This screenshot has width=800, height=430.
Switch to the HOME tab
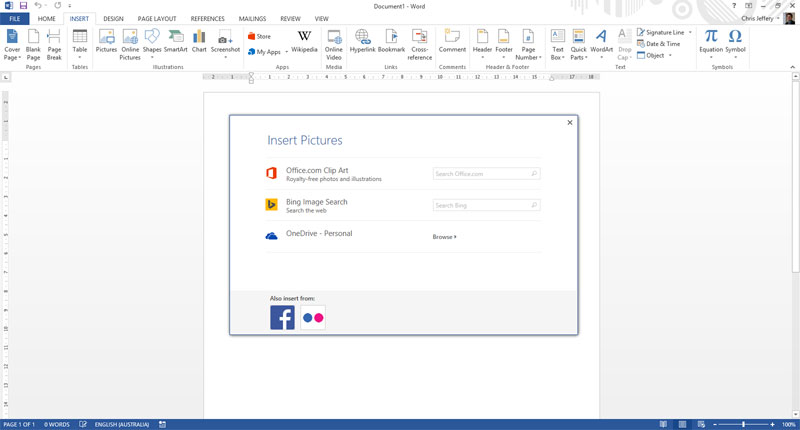pos(46,18)
